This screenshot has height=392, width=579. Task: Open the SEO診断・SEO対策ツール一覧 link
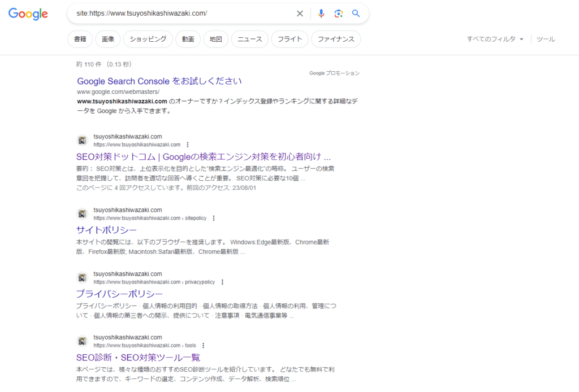[x=138, y=358]
